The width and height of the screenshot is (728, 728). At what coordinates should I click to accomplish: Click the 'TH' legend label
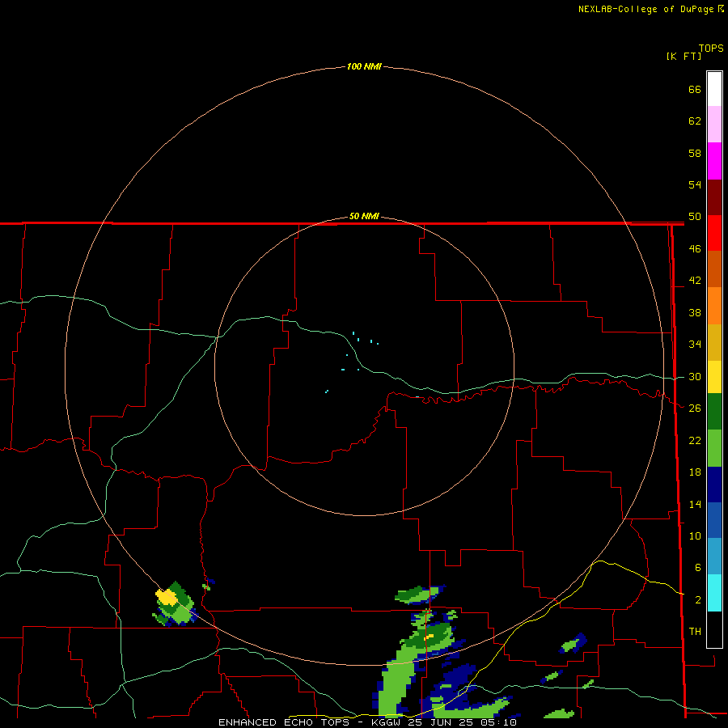pyautogui.click(x=695, y=631)
